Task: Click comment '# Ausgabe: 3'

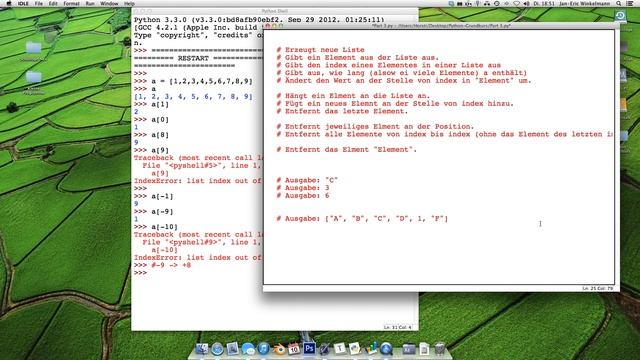Action: pyautogui.click(x=302, y=188)
